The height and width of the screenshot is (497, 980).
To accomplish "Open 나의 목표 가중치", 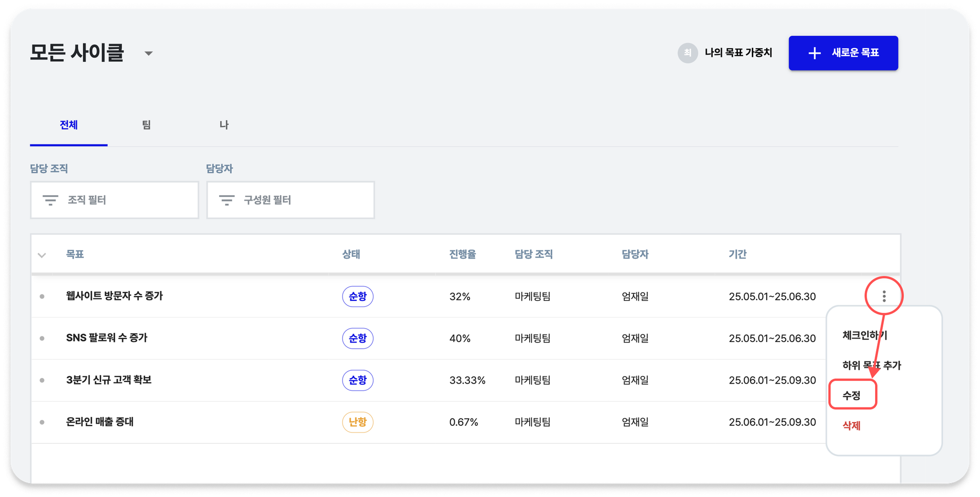I will pos(738,53).
